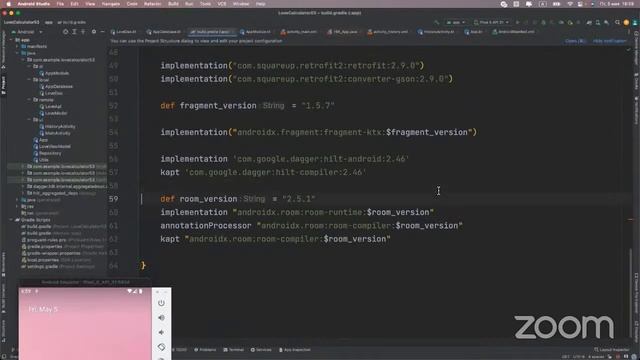This screenshot has width=640, height=360.
Task: Open the Problems tool window button
Action: [205, 350]
